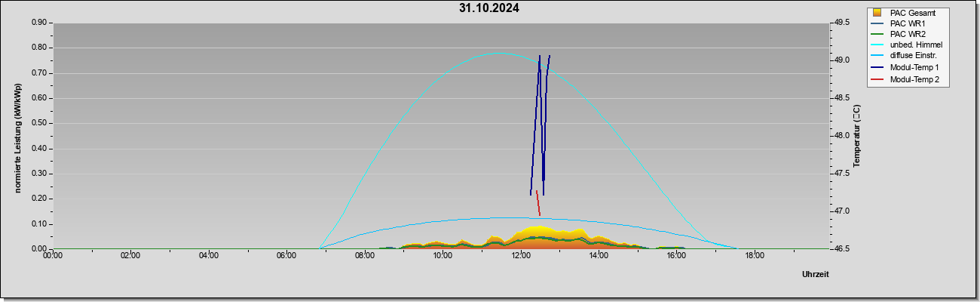Click the chart title 31.10.2024
This screenshot has height=302, width=980.
coord(489,9)
